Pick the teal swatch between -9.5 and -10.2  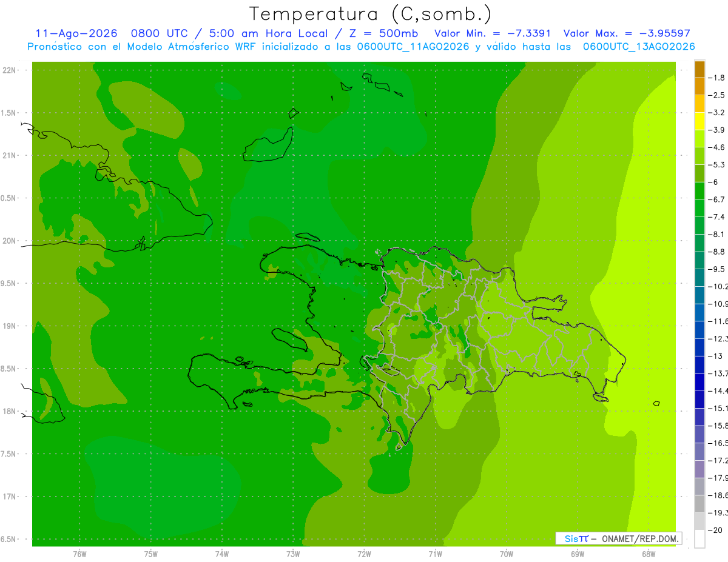click(699, 278)
